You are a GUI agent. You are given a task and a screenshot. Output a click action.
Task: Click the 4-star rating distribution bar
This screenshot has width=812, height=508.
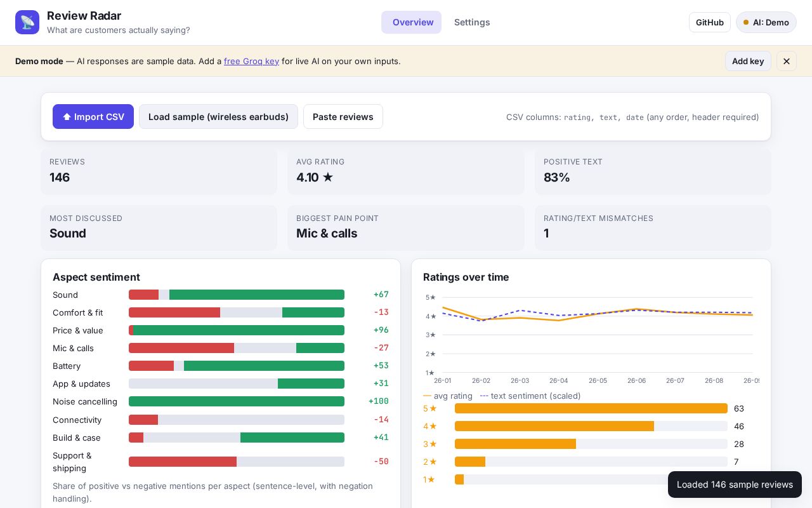[591, 426]
